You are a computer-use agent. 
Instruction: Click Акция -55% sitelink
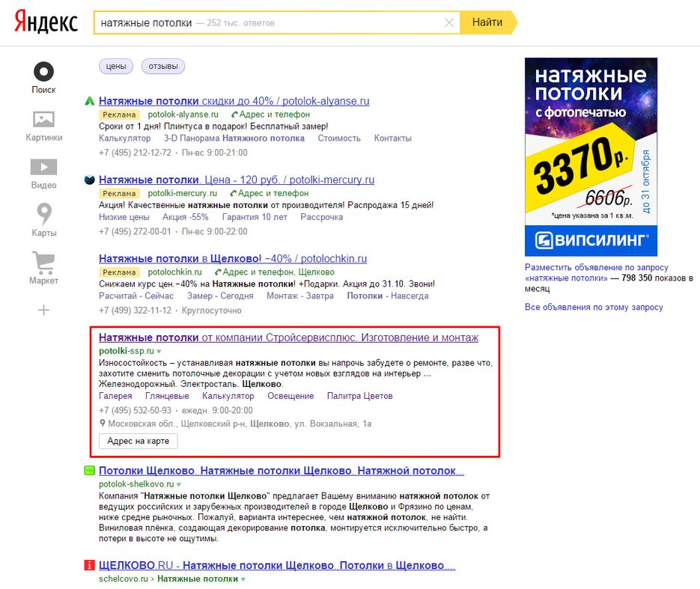(x=185, y=217)
